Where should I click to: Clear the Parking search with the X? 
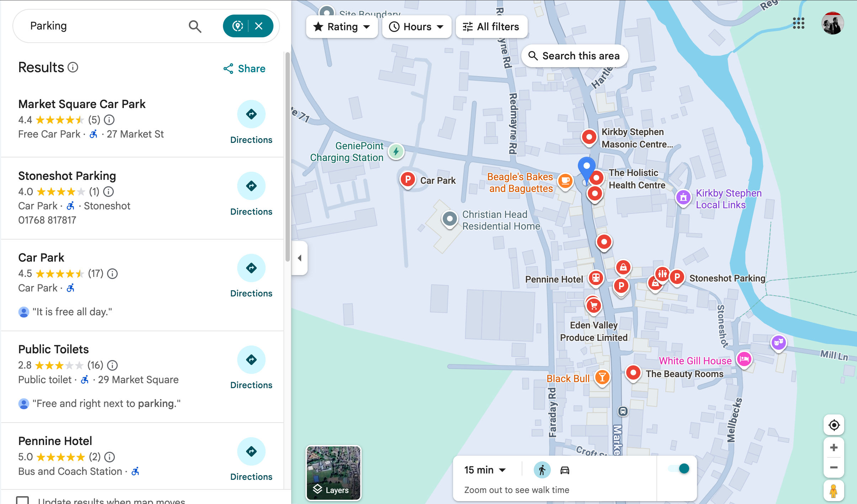259,25
